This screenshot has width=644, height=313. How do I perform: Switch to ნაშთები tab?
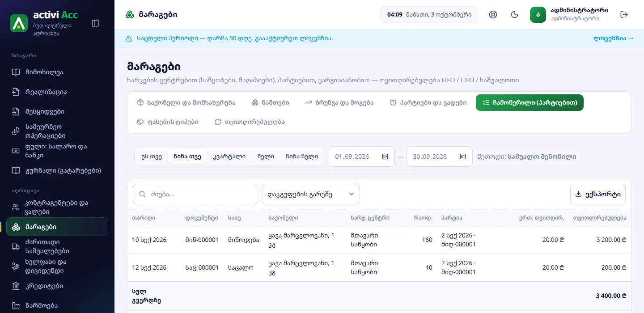click(270, 103)
